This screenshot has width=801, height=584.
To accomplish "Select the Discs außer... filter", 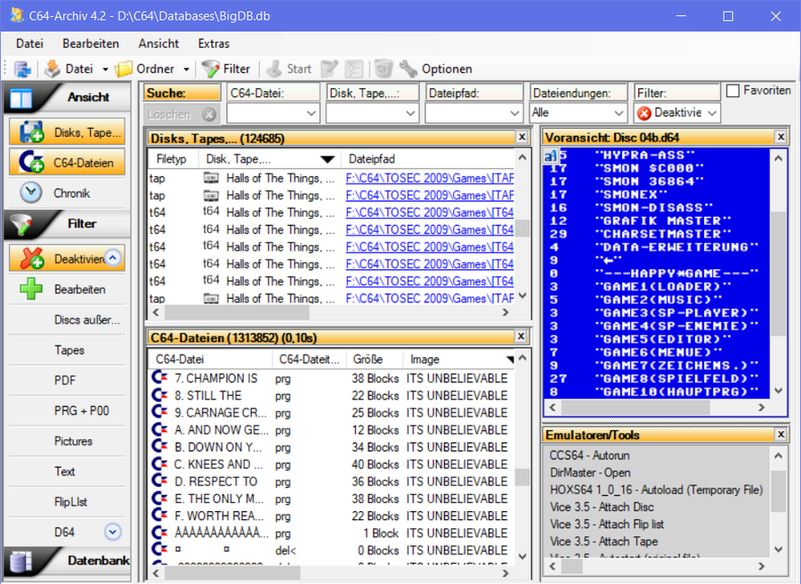I will pos(67,320).
